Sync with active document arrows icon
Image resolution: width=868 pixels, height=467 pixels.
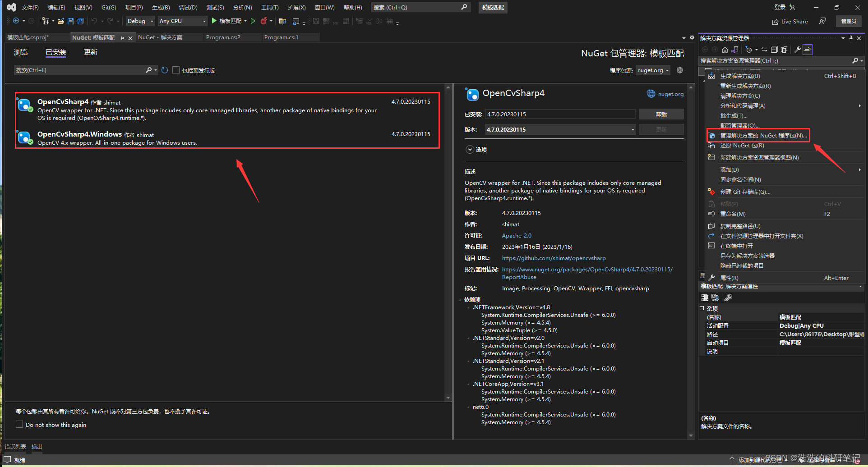[764, 50]
